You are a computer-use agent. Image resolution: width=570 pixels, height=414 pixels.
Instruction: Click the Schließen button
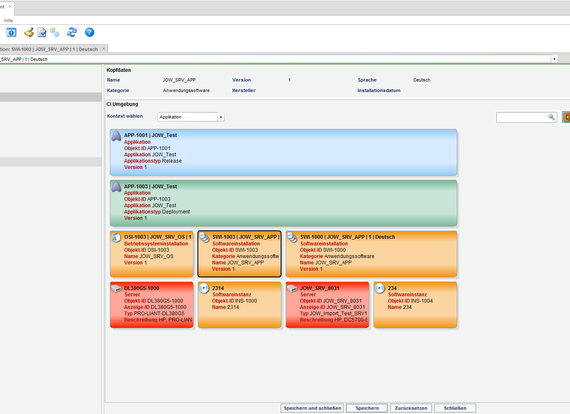tap(455, 408)
